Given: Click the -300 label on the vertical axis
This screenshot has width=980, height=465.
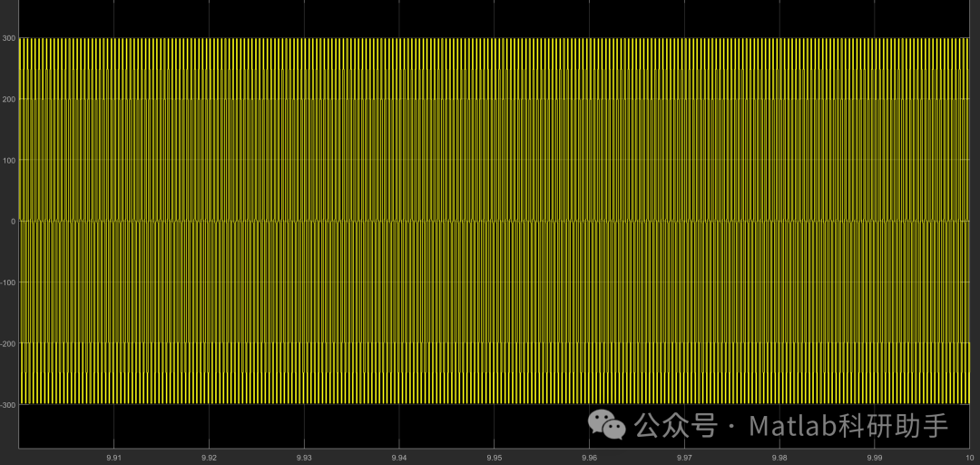Looking at the screenshot, I should point(8,405).
